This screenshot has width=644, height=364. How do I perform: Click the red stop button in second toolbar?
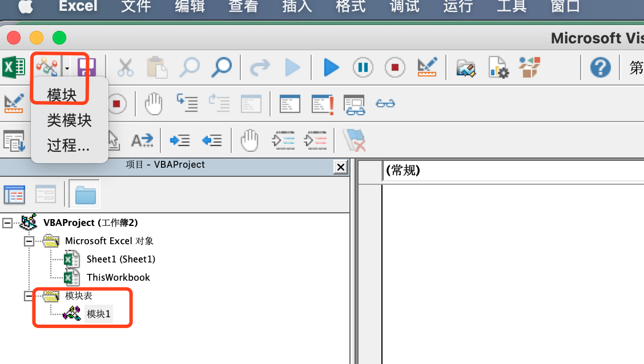coord(116,104)
